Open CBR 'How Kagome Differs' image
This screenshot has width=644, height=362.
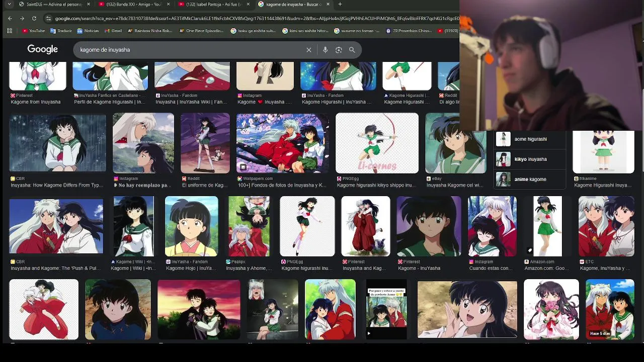[x=58, y=143]
